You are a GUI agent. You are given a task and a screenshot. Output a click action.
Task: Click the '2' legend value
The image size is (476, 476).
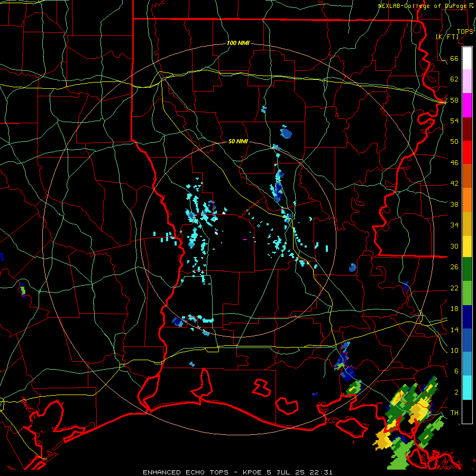[456, 392]
